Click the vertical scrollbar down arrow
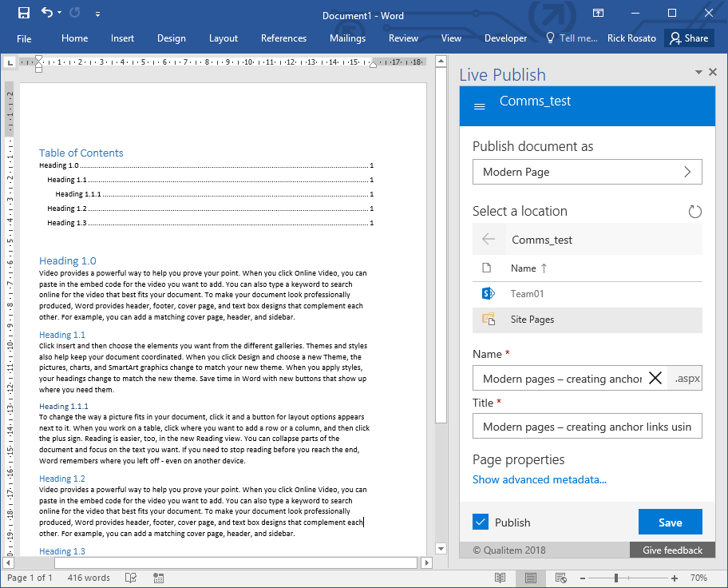Viewport: 728px width, 588px height. pyautogui.click(x=441, y=549)
